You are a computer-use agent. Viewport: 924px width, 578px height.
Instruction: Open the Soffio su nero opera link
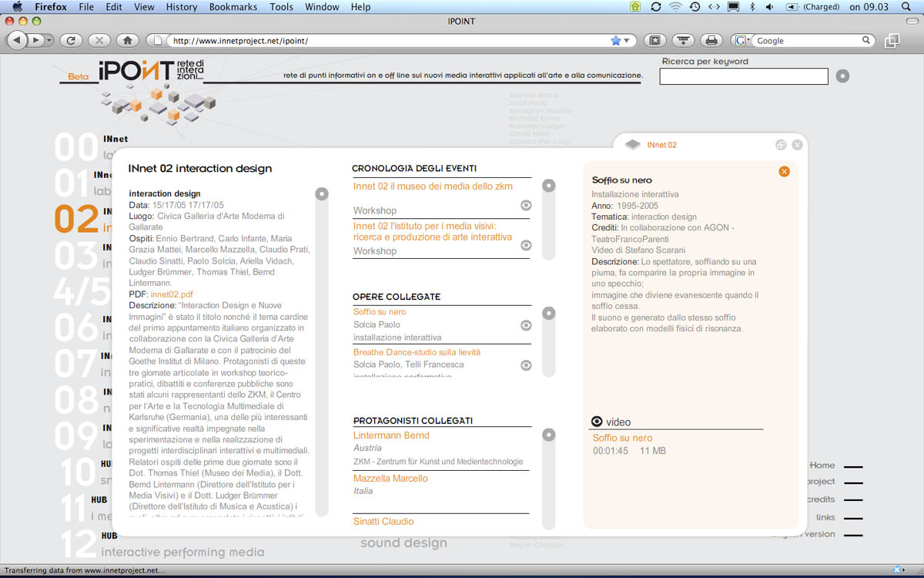(380, 311)
